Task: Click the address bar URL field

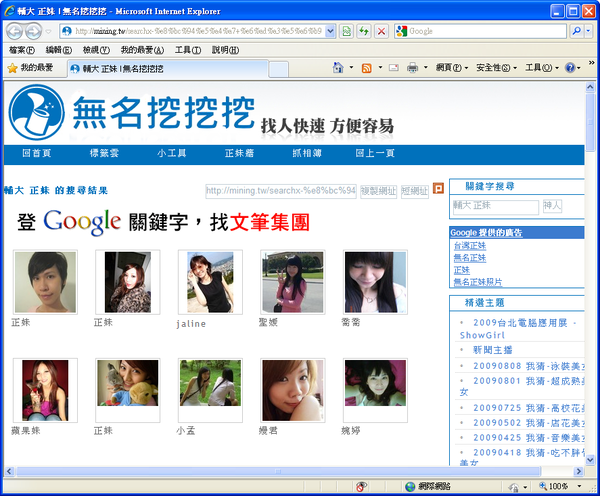Action: coord(192,31)
